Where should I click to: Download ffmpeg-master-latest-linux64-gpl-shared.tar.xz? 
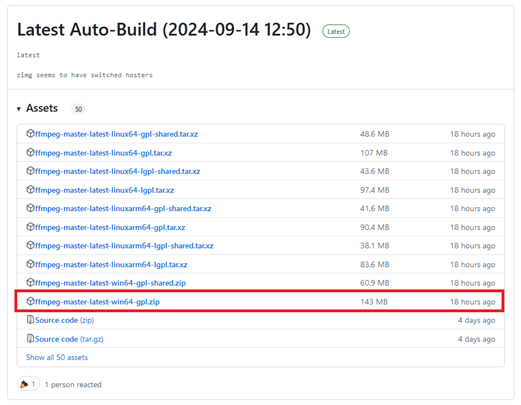click(x=116, y=134)
